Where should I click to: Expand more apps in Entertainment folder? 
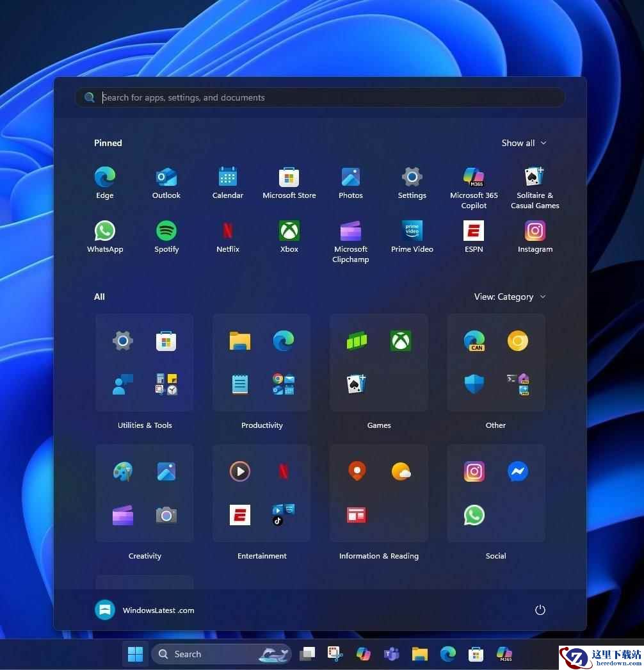point(283,515)
